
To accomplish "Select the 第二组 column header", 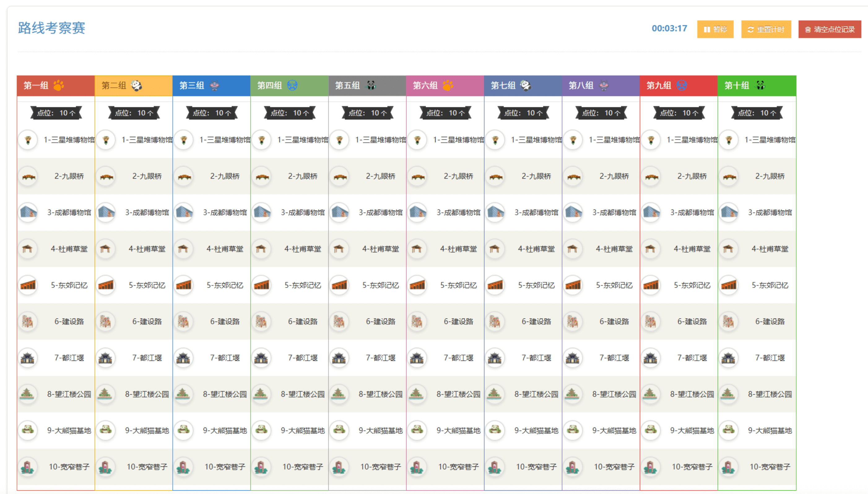I will (x=114, y=85).
